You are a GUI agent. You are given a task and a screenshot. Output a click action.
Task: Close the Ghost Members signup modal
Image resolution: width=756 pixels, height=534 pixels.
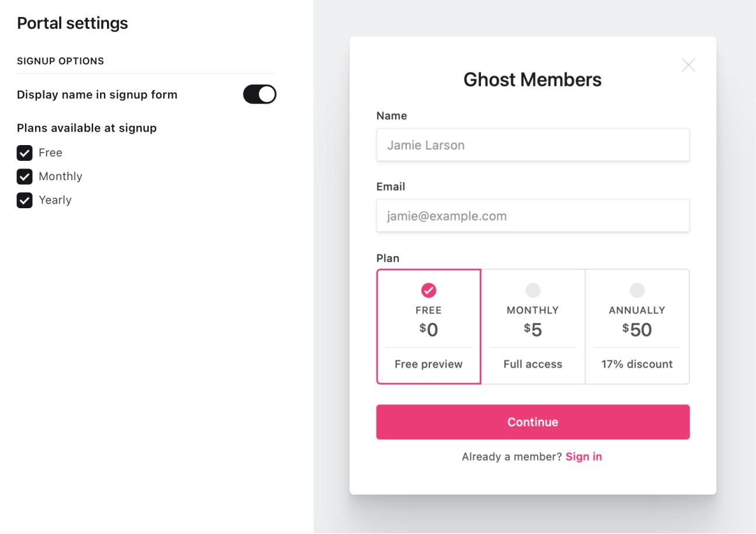pos(688,65)
